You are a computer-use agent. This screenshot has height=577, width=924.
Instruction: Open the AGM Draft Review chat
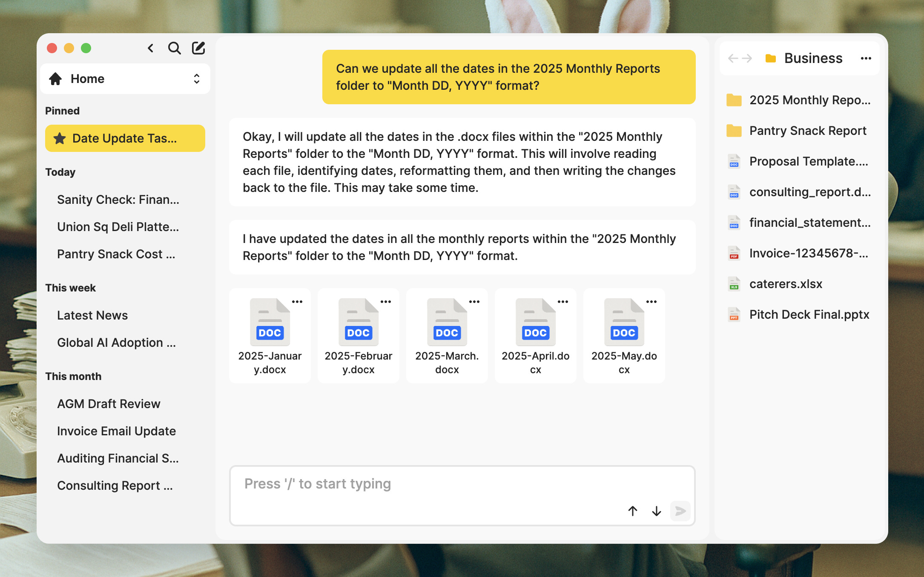(x=109, y=404)
